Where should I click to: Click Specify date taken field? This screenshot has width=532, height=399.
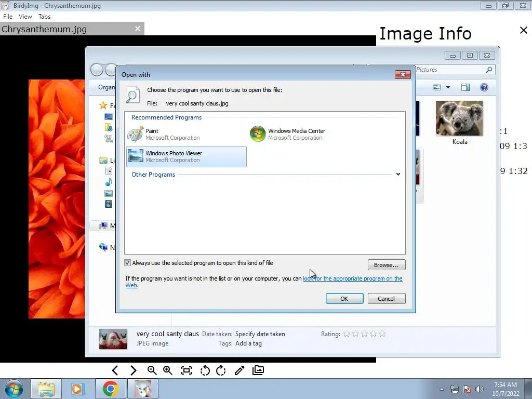[x=260, y=334]
